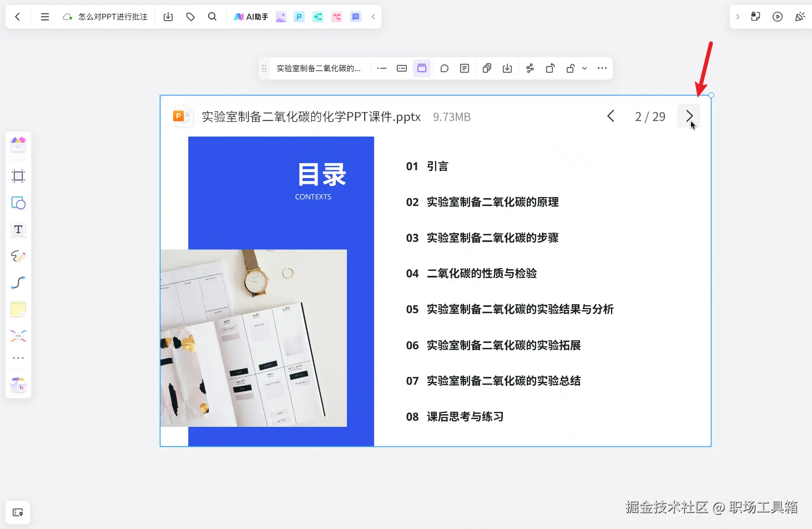Toggle the lock icon for the file
Viewport: 812px width, 529px height.
(570, 68)
